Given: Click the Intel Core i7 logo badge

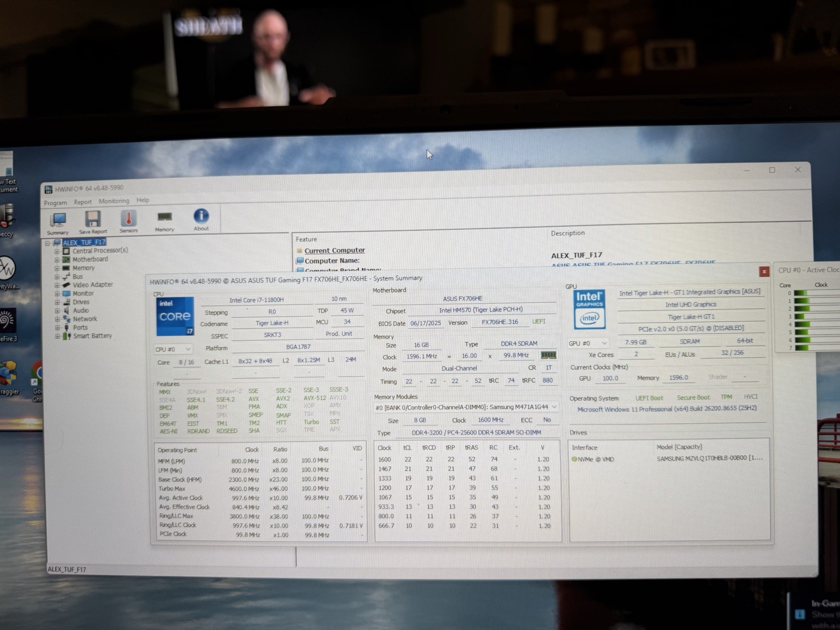Looking at the screenshot, I should 175,317.
